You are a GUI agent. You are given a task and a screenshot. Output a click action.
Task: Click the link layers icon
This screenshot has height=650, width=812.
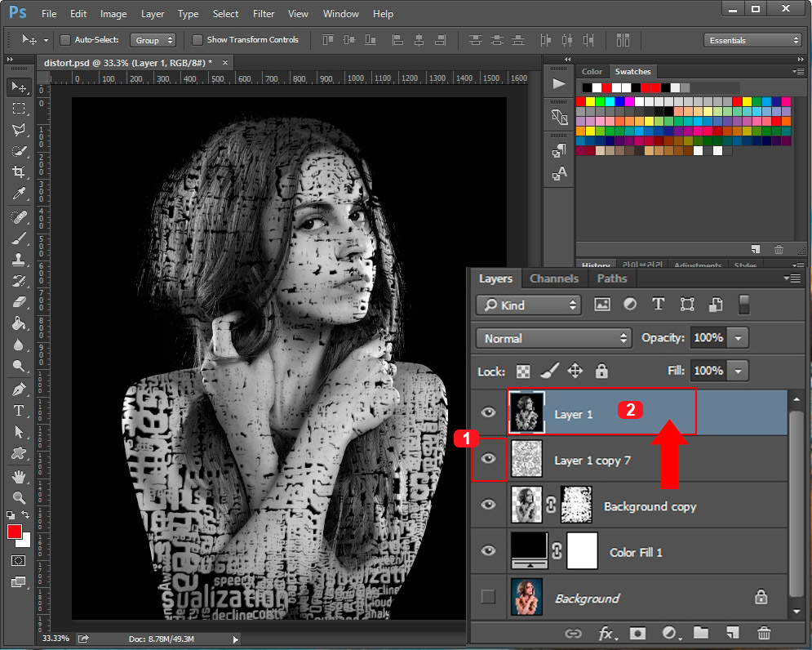pos(573,633)
